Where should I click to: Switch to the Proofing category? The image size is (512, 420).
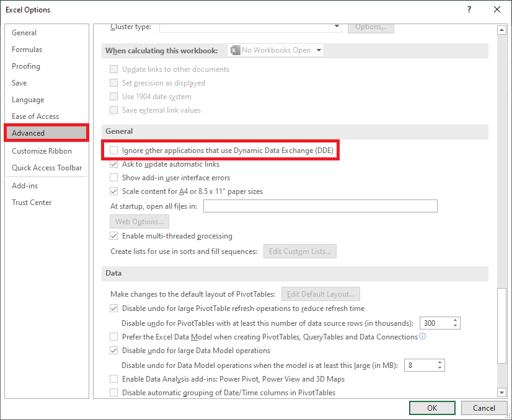(26, 66)
